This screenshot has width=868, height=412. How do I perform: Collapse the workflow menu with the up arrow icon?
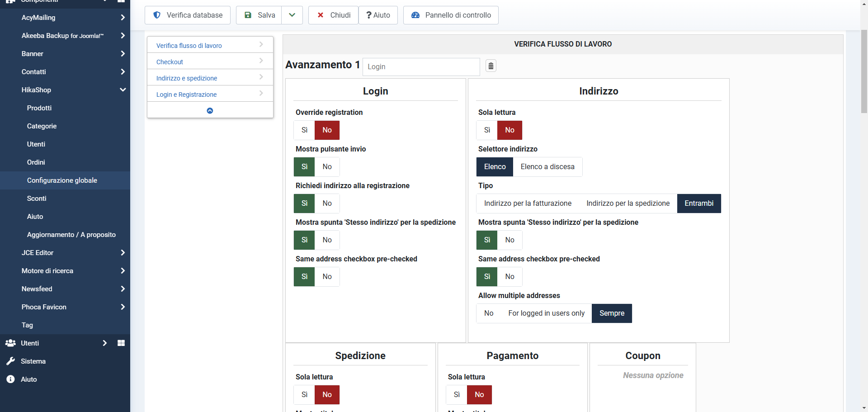[x=210, y=111]
